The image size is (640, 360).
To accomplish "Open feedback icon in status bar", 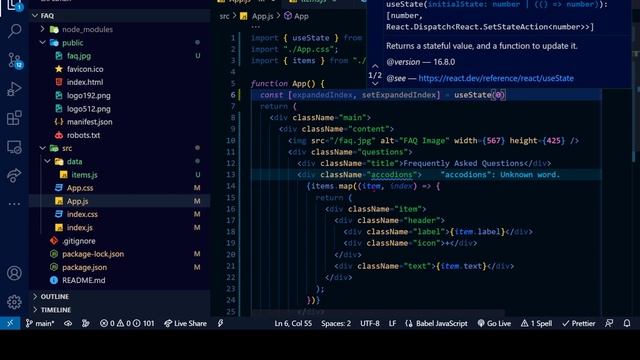I will pos(609,323).
